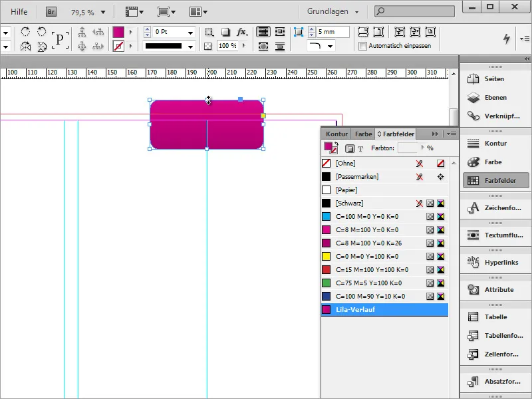Image resolution: width=532 pixels, height=399 pixels.
Task: Open the Seiten panel
Action: (495, 78)
